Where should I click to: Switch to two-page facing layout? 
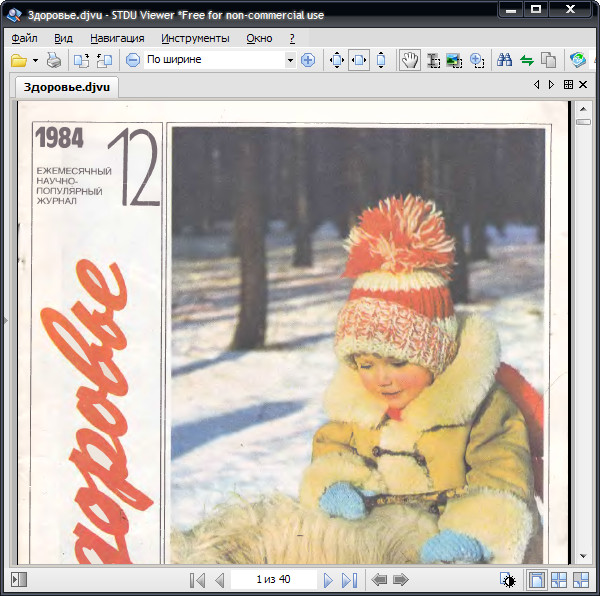pyautogui.click(x=559, y=580)
